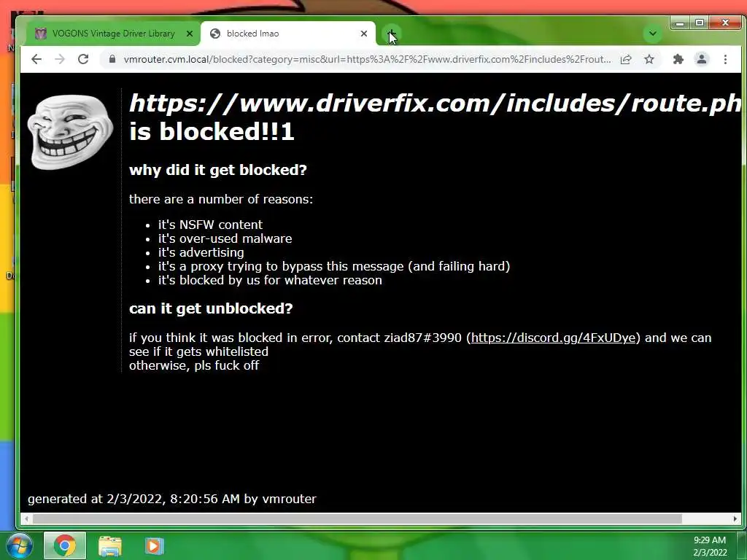Click the 'why did it get blocked?' heading

tap(217, 170)
